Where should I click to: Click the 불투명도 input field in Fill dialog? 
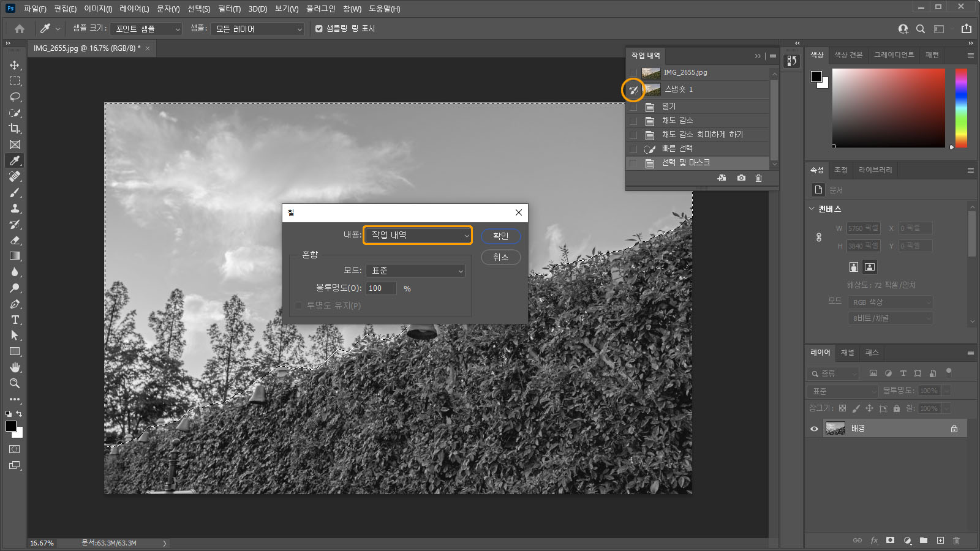pyautogui.click(x=382, y=288)
